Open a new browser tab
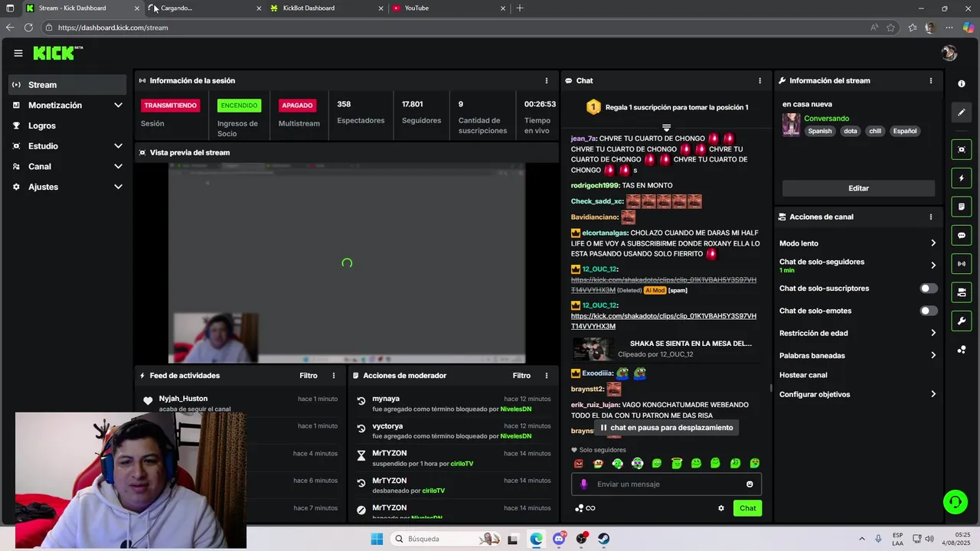This screenshot has width=980, height=551. 520,8
